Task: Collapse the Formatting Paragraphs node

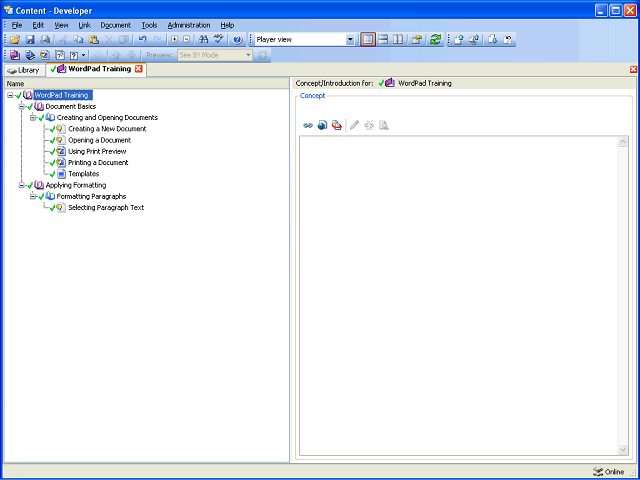Action: pos(33,196)
